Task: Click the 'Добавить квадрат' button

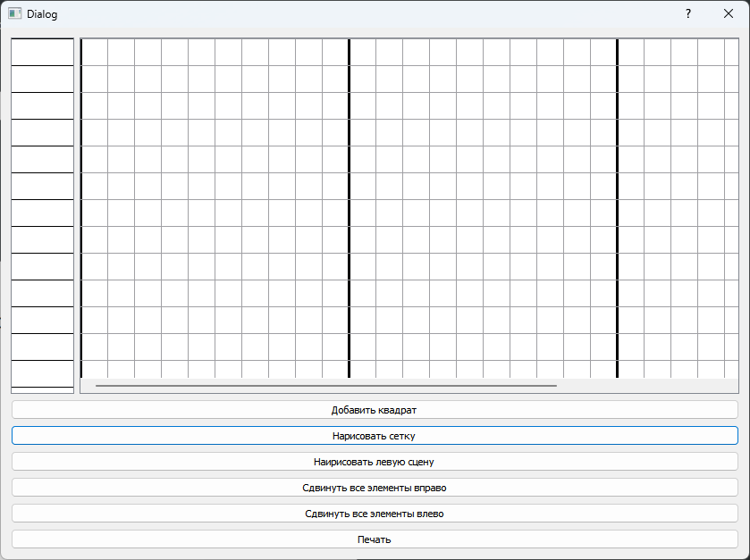Action: pyautogui.click(x=375, y=410)
